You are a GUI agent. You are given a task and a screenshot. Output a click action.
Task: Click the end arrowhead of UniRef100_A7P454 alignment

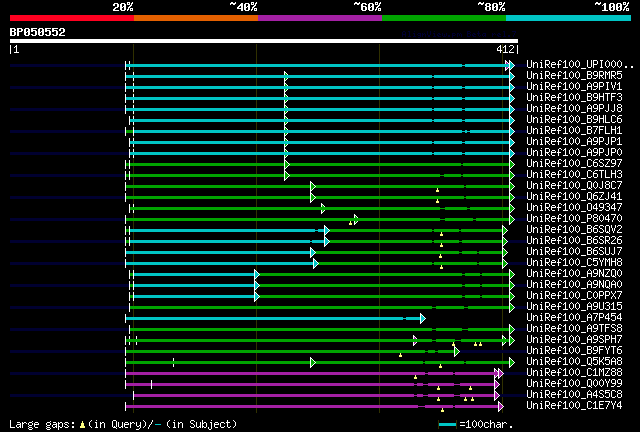tap(423, 318)
